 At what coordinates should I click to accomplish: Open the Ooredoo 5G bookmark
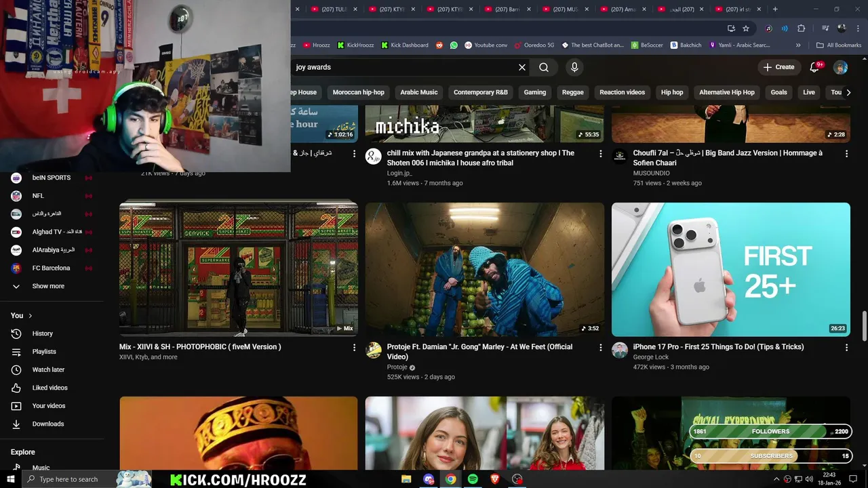pyautogui.click(x=534, y=45)
